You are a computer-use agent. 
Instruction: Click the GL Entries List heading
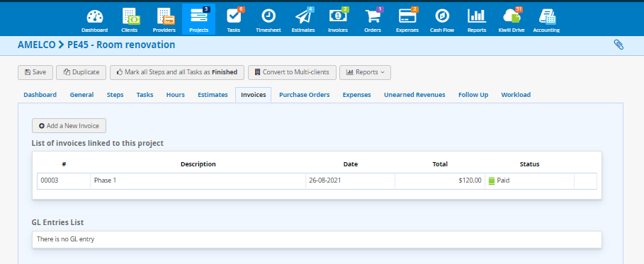pos(57,222)
